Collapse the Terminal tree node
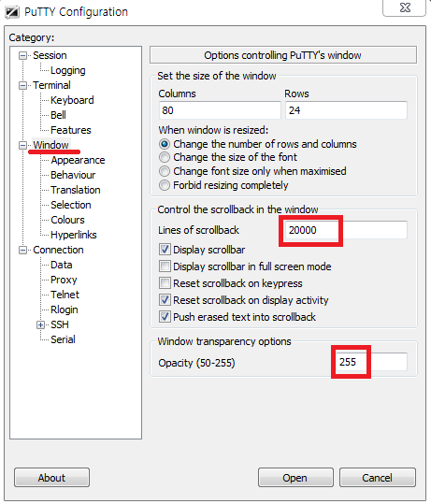Image resolution: width=431 pixels, height=504 pixels. pyautogui.click(x=22, y=85)
